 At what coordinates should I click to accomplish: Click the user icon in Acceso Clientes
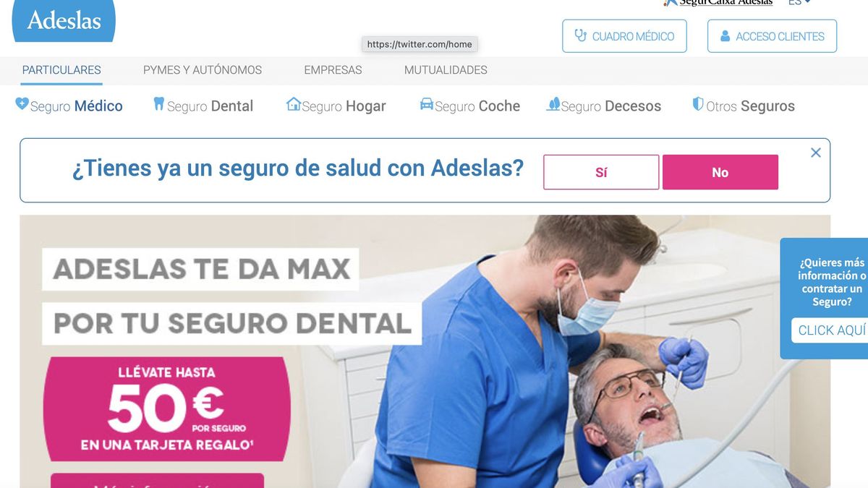coord(724,36)
